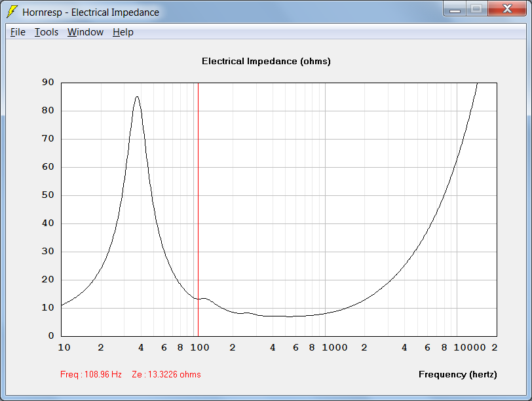532x401 pixels.
Task: Click the Hornresp lightning bolt icon
Action: click(12, 12)
